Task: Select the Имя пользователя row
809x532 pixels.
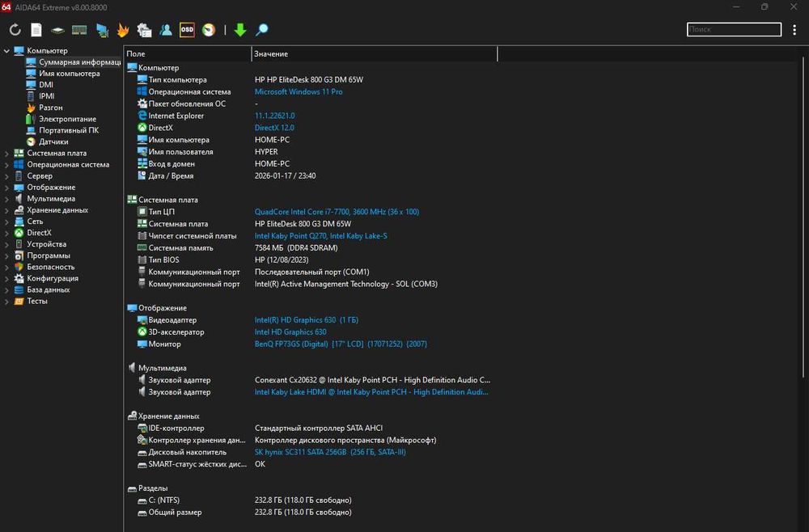Action: click(x=311, y=151)
